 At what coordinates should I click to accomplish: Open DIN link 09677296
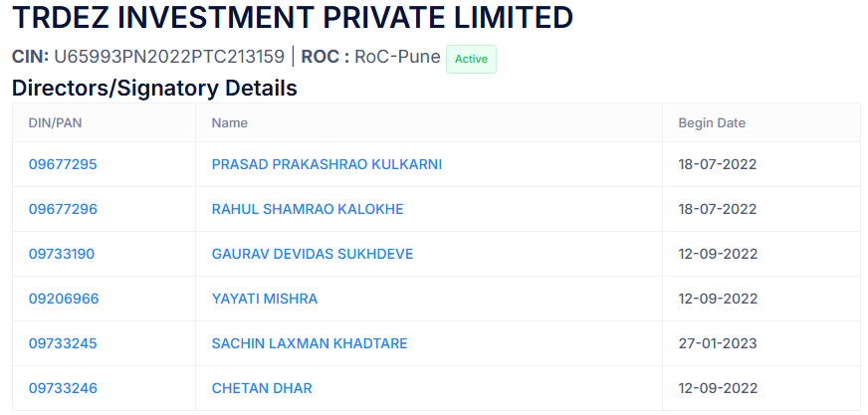click(x=63, y=209)
